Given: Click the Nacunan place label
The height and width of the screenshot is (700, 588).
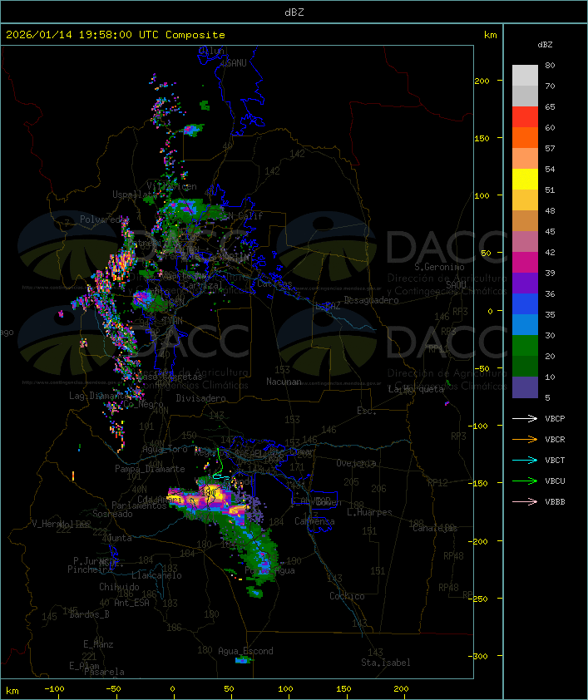Looking at the screenshot, I should click(x=284, y=382).
